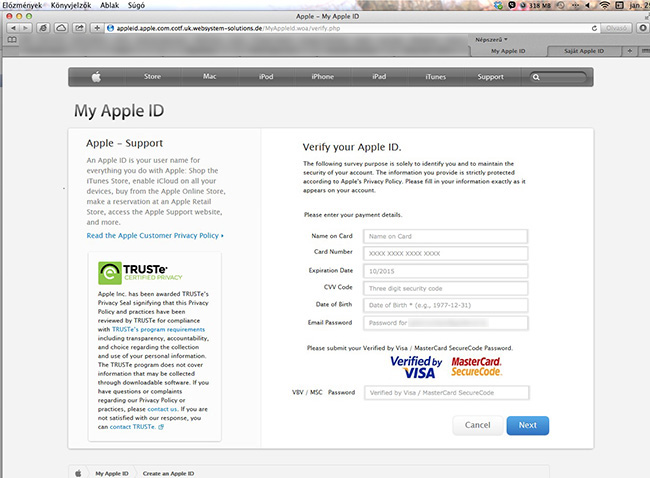The width and height of the screenshot is (650, 478).
Task: Follow the contact TRUSTe link
Action: 133,427
